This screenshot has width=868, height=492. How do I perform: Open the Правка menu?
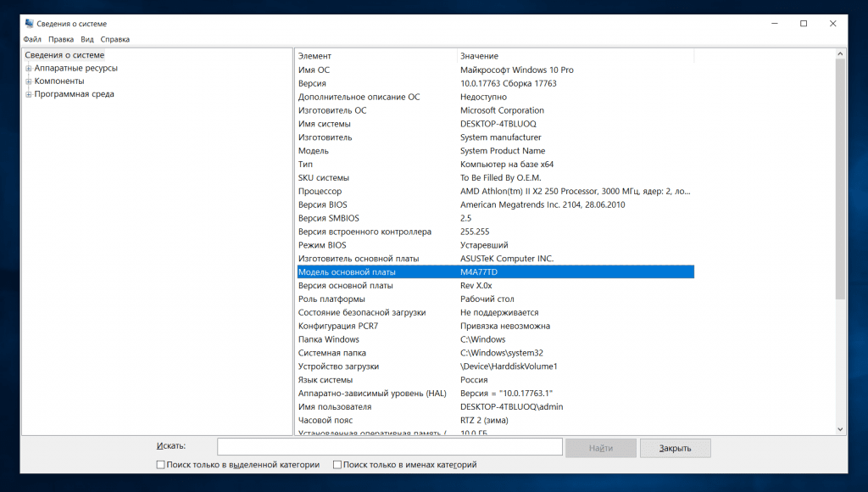click(61, 39)
